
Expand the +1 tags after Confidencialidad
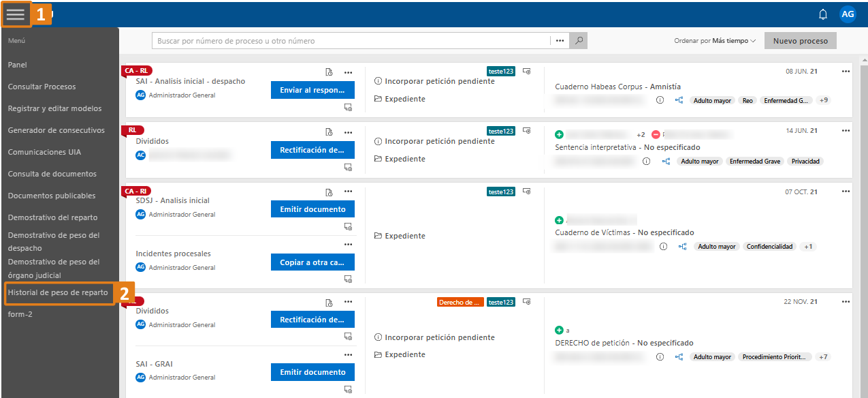pyautogui.click(x=808, y=247)
